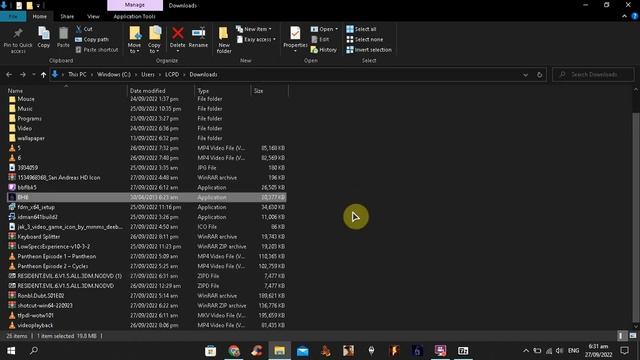The width and height of the screenshot is (640, 360).
Task: Select the fdm_x64_setup application
Action: point(36,207)
